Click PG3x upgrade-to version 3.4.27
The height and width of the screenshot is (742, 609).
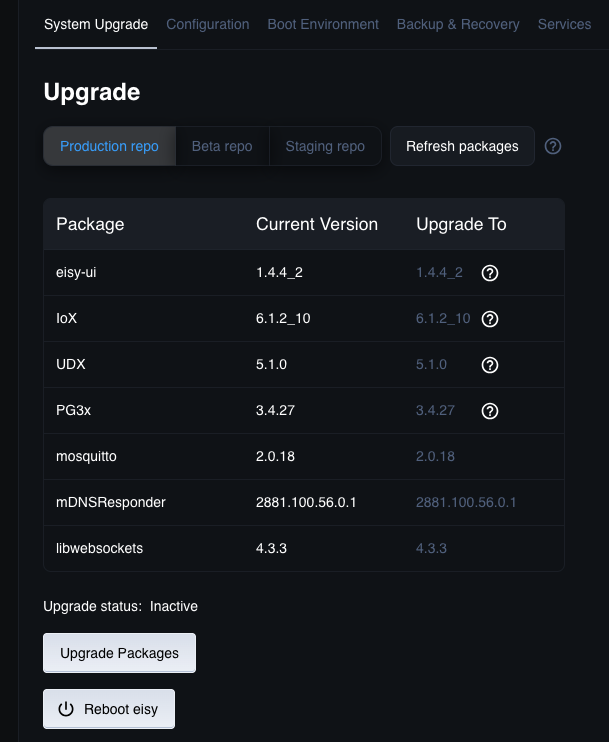pyautogui.click(x=435, y=410)
